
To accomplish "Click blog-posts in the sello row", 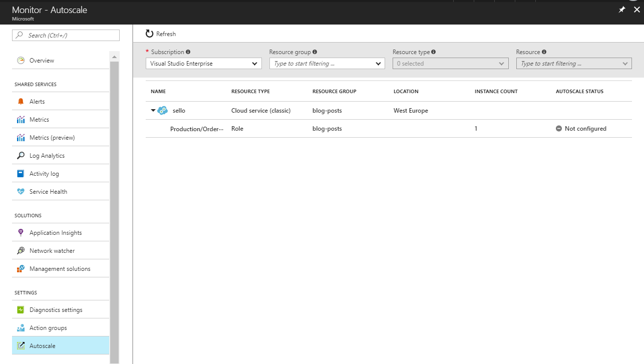I will click(x=327, y=111).
